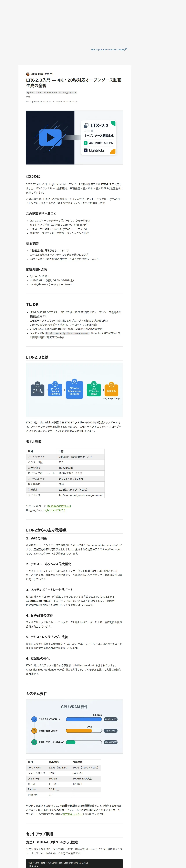Select the Video tag
Screen dimensions: 186x868
(x=39, y=92)
